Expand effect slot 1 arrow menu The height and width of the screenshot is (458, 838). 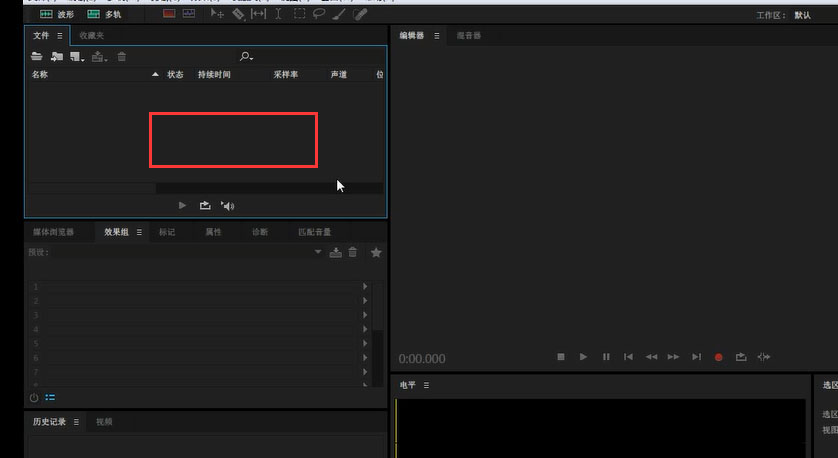(x=365, y=287)
